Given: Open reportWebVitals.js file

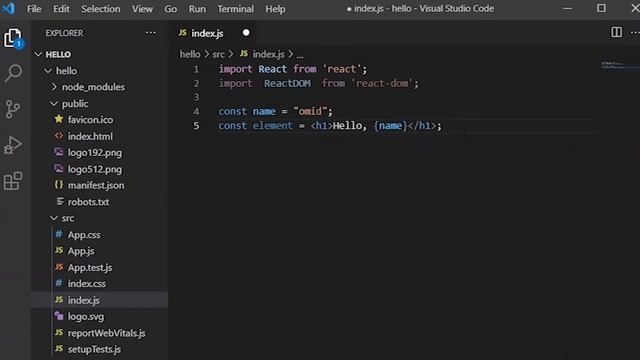Looking at the screenshot, I should click(106, 333).
